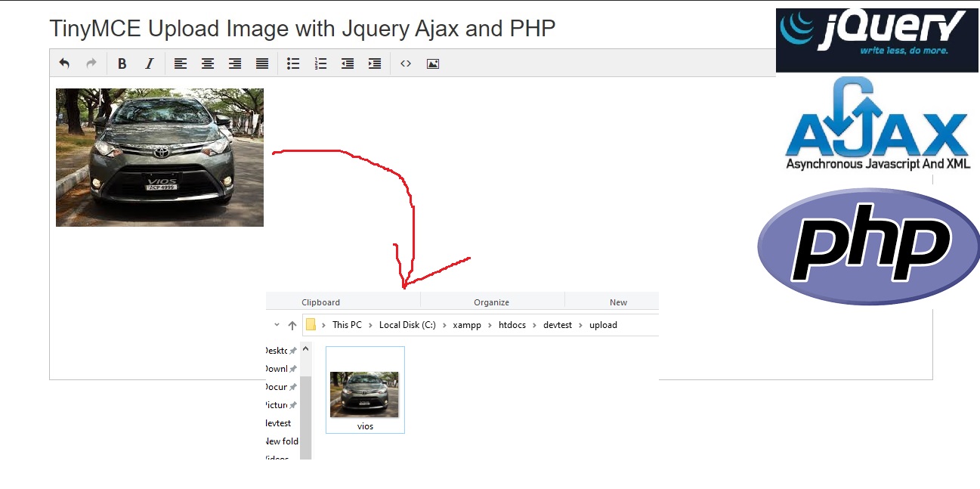Screen dimensions: 980x489
Task: Apply a bulleted list
Action: (x=293, y=63)
